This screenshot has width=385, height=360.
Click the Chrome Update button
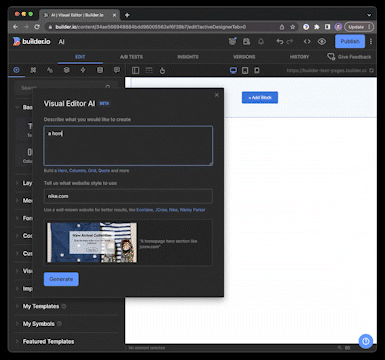[x=359, y=27]
